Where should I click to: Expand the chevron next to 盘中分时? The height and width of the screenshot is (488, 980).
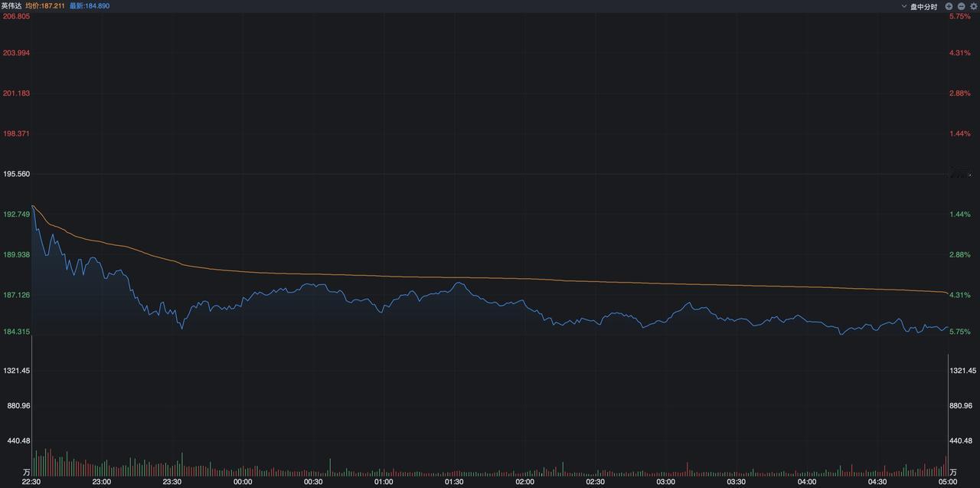click(x=904, y=6)
